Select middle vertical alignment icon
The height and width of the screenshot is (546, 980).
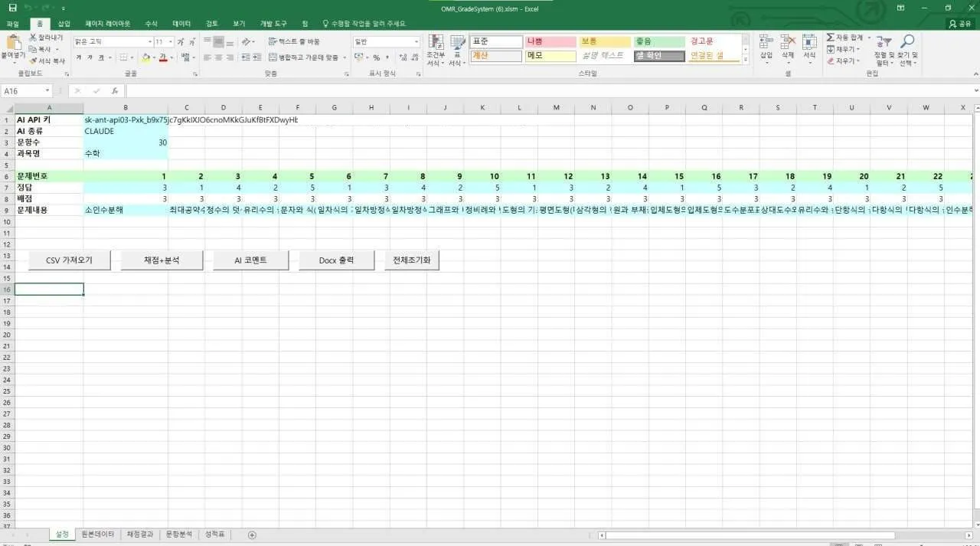tap(219, 41)
